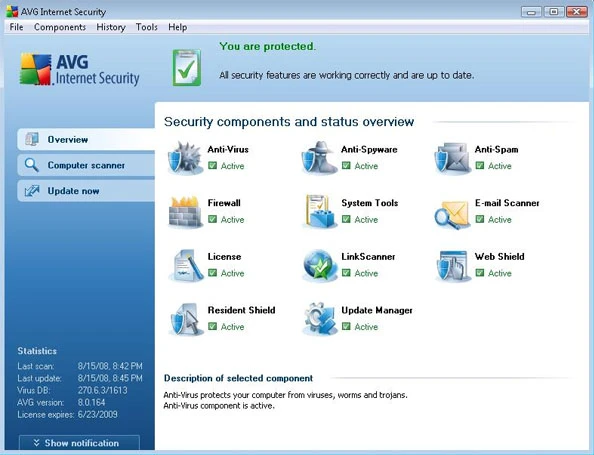Click the Web Shield Active status checkmark
This screenshot has width=594, height=455.
[480, 273]
